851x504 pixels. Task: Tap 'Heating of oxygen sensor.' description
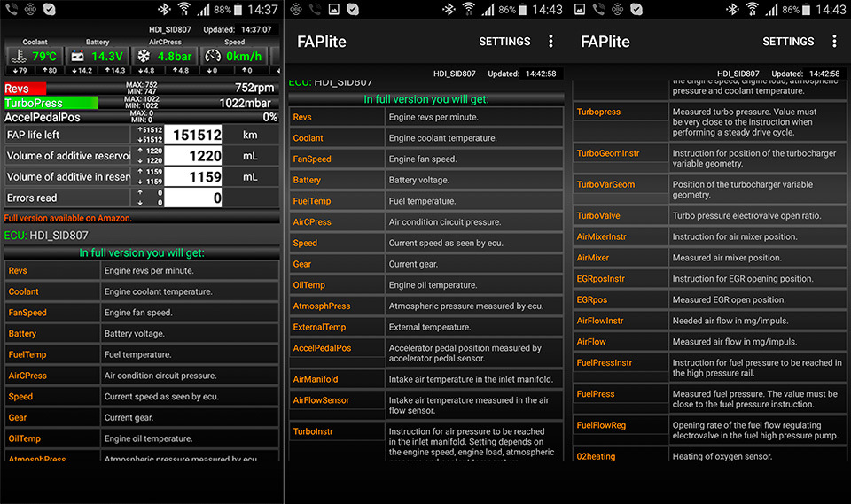tap(722, 456)
